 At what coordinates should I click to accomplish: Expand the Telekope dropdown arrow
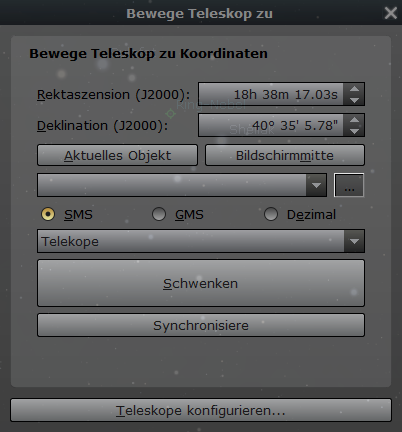coord(354,241)
